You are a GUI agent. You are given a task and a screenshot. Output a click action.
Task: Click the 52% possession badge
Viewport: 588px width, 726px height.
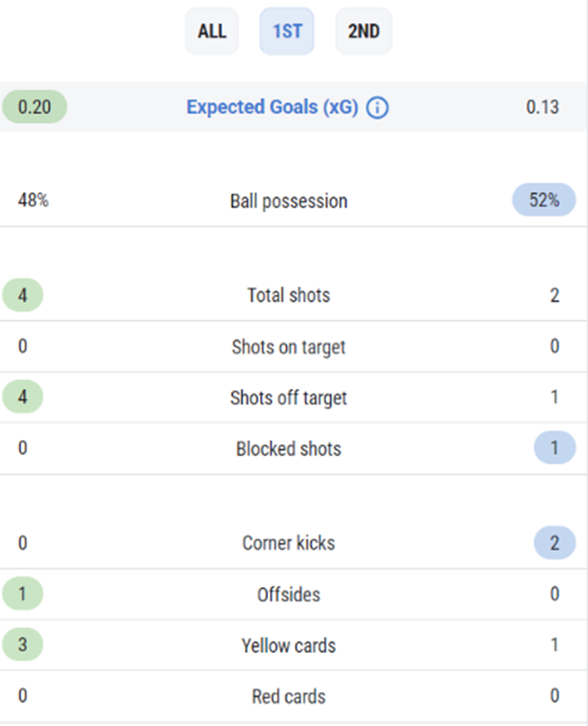(544, 200)
